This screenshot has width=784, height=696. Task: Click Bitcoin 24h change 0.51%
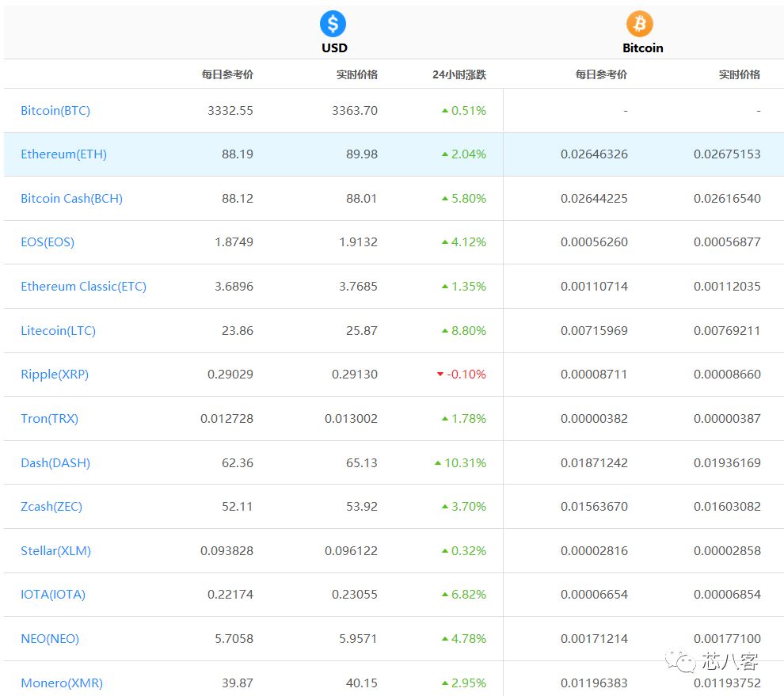(464, 111)
